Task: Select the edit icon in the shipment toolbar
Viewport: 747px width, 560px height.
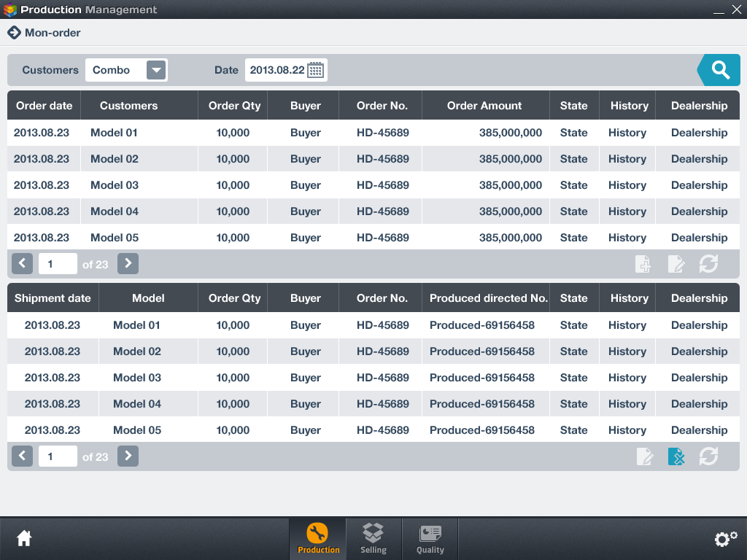Action: [x=644, y=456]
